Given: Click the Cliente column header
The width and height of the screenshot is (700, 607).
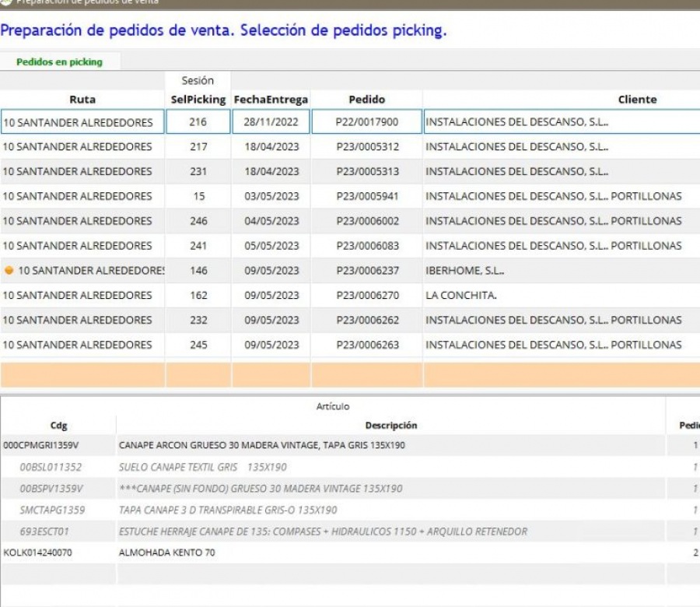Looking at the screenshot, I should point(637,100).
